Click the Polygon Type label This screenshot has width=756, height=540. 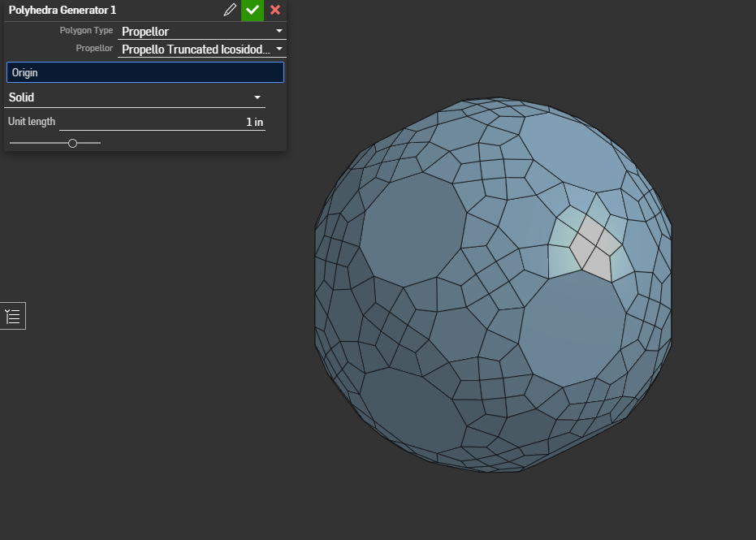(x=86, y=30)
